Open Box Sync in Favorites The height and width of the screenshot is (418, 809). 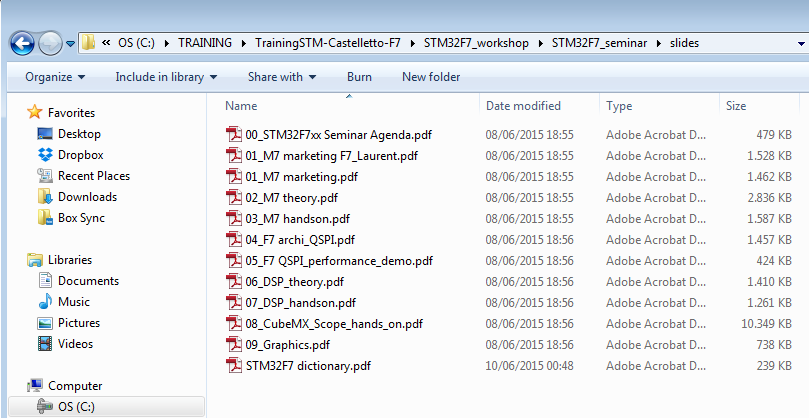[x=81, y=218]
